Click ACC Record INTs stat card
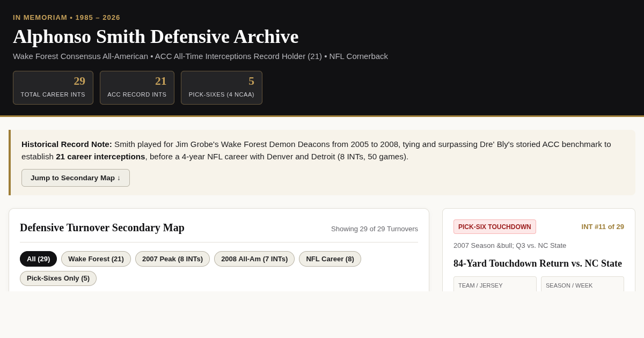This screenshot has width=644, height=338. [137, 87]
